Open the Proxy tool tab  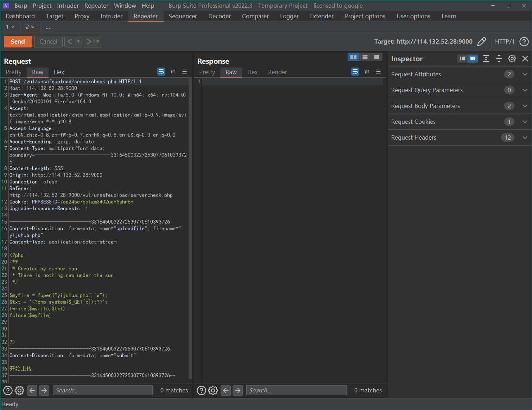(82, 16)
